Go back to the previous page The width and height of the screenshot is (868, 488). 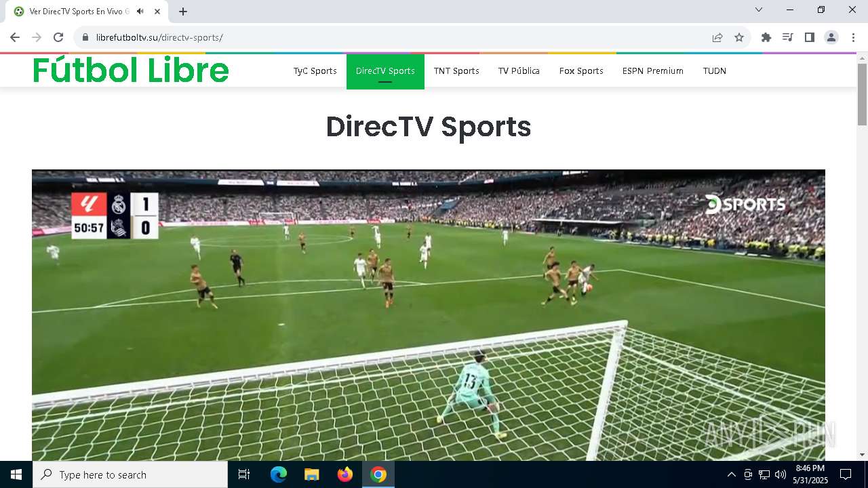(15, 37)
